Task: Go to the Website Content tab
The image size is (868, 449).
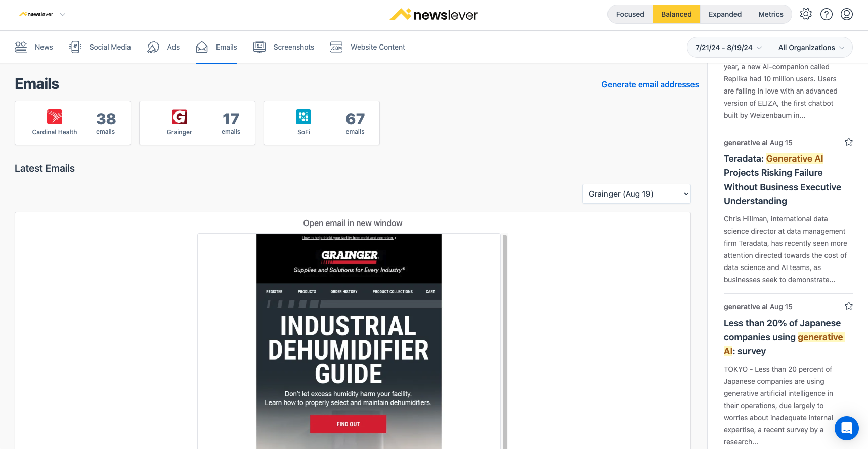Action: pyautogui.click(x=368, y=47)
